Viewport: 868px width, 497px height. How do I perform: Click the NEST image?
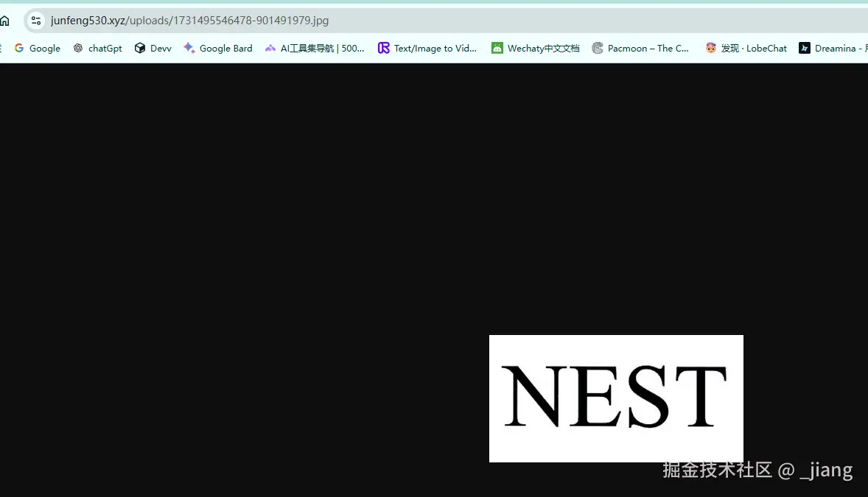(x=616, y=398)
